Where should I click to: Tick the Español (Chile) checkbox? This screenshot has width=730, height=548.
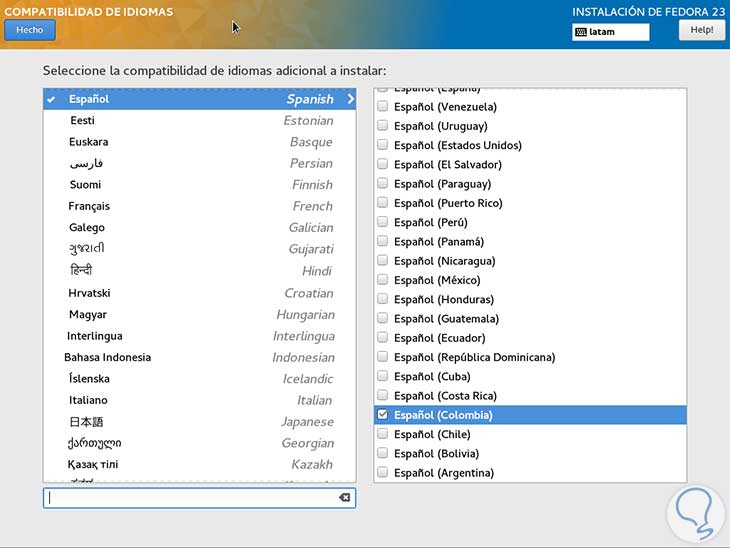point(382,434)
